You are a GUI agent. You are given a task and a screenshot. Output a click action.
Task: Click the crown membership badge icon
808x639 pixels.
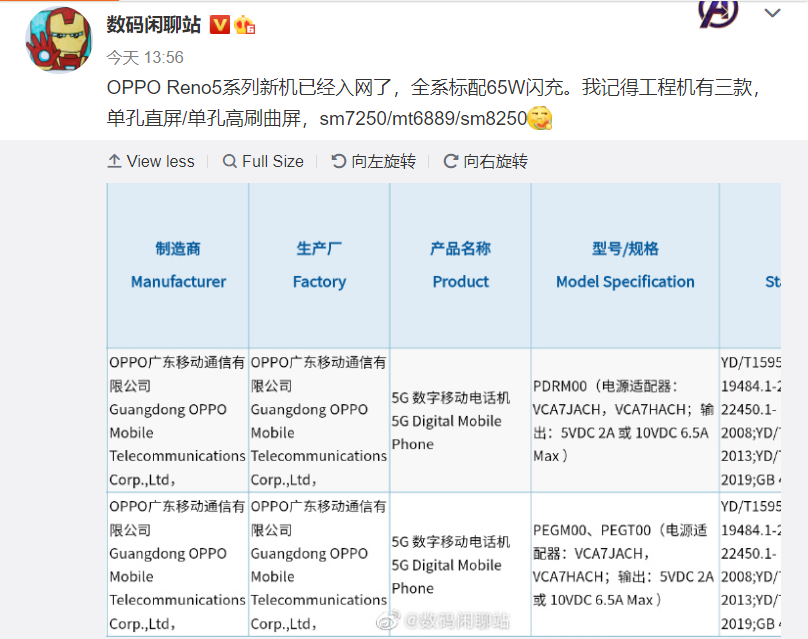coord(244,24)
